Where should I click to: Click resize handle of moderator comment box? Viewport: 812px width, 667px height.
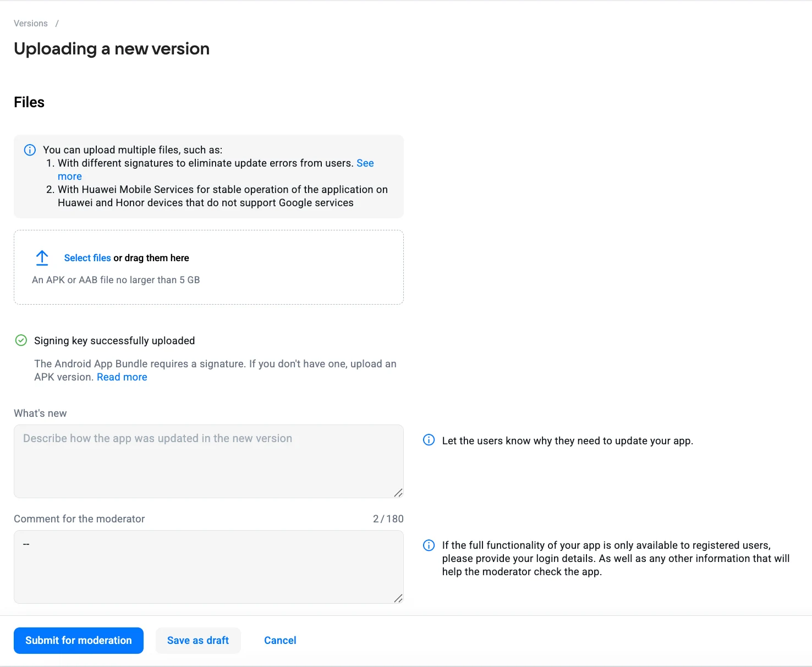pyautogui.click(x=398, y=598)
